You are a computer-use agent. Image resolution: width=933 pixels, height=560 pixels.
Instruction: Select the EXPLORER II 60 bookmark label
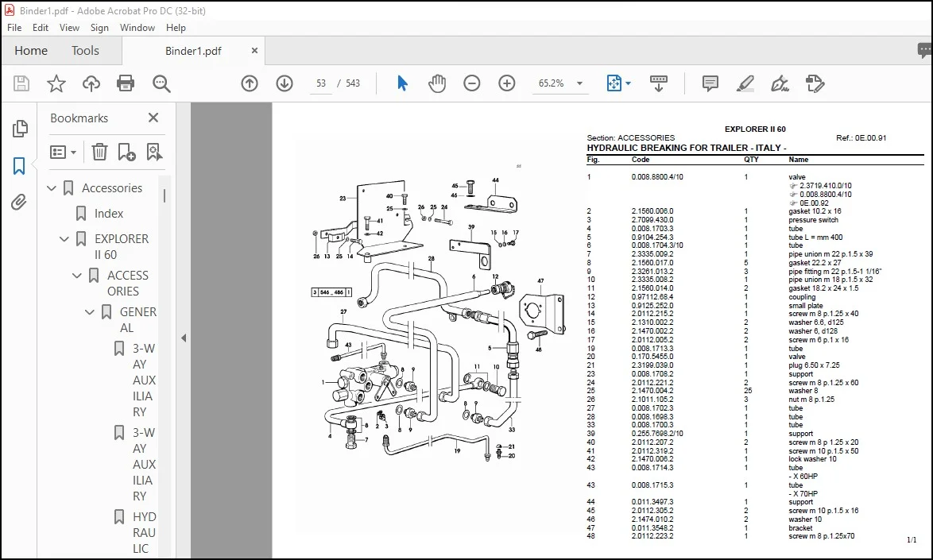point(122,247)
